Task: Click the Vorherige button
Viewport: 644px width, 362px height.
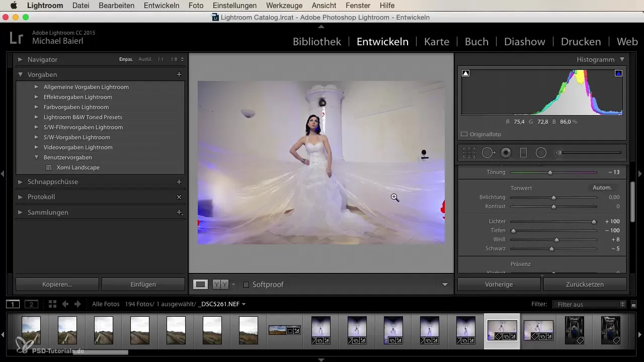Action: point(499,285)
